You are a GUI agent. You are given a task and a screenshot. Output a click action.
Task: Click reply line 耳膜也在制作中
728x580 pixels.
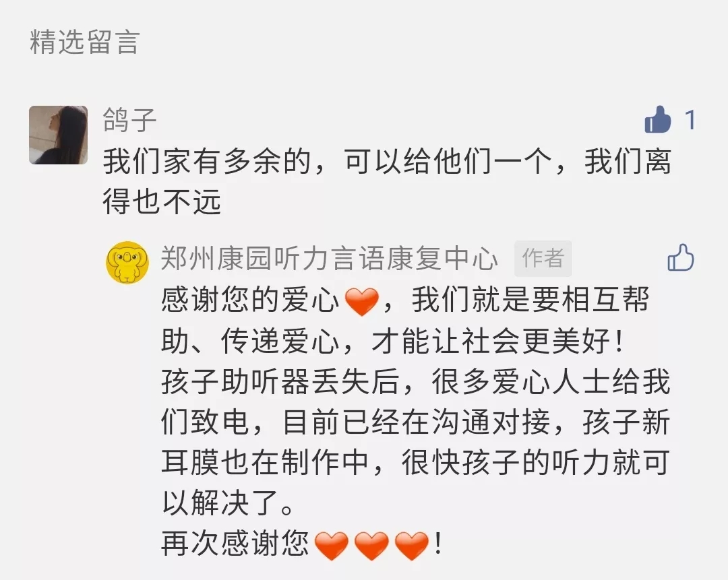click(x=265, y=463)
